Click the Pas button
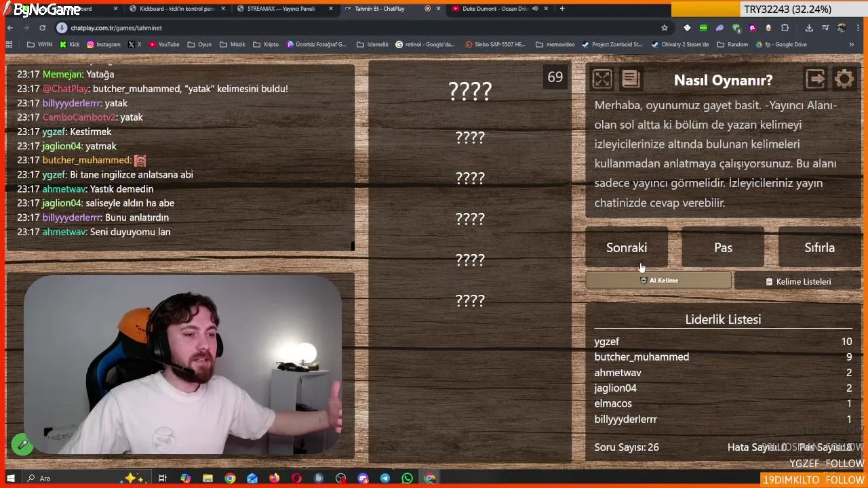The width and height of the screenshot is (868, 488). point(723,247)
